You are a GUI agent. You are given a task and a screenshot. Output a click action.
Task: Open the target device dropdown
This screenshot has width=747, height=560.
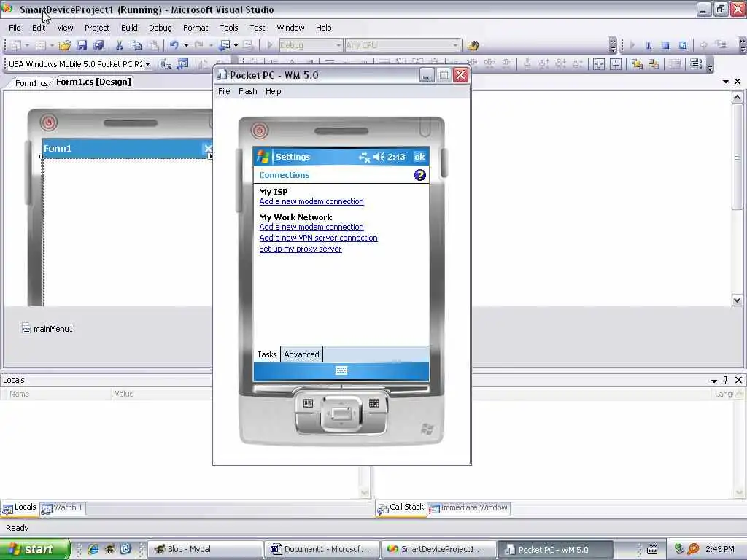click(x=147, y=64)
